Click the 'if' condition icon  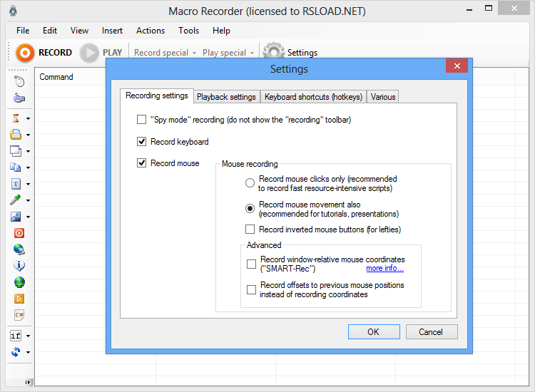pos(16,336)
